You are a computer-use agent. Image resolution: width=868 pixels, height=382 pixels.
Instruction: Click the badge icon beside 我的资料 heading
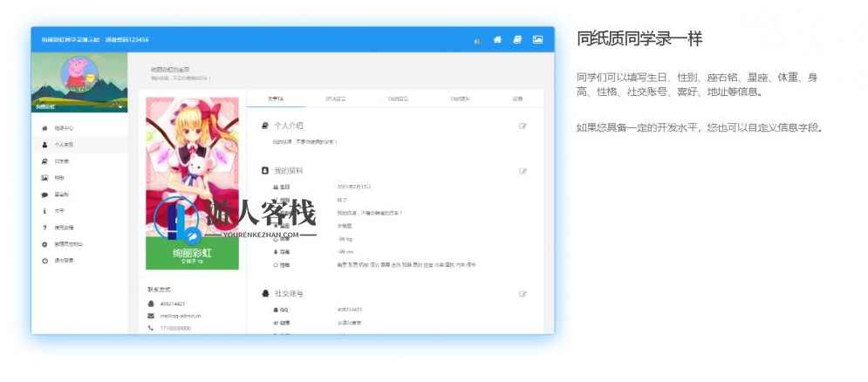[265, 171]
